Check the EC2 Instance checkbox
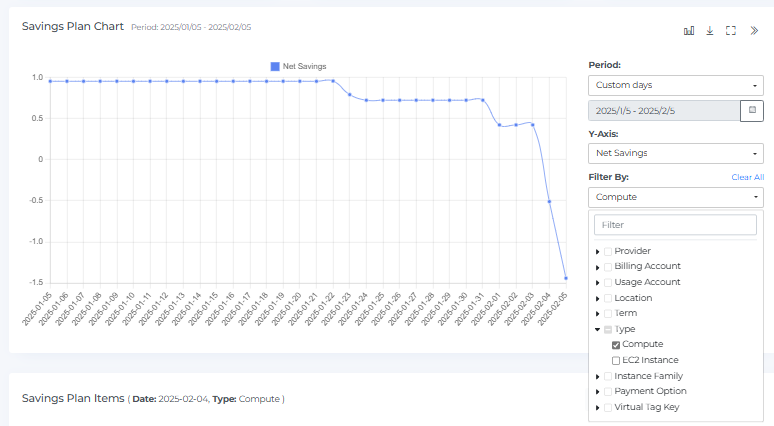774x426 pixels. pyautogui.click(x=616, y=360)
